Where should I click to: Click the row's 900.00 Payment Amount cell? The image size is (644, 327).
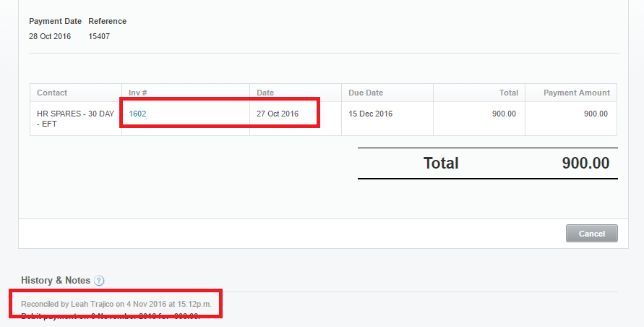(x=596, y=114)
